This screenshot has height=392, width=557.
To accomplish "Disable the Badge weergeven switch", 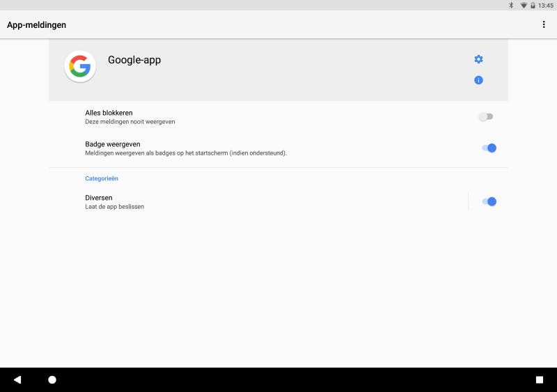I will point(489,148).
